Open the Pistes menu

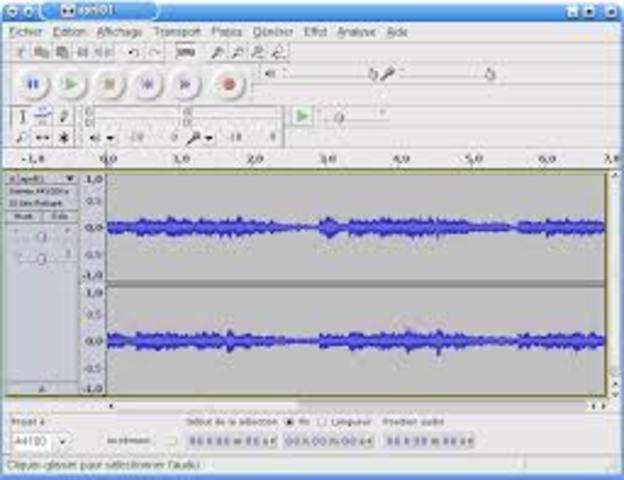point(226,32)
